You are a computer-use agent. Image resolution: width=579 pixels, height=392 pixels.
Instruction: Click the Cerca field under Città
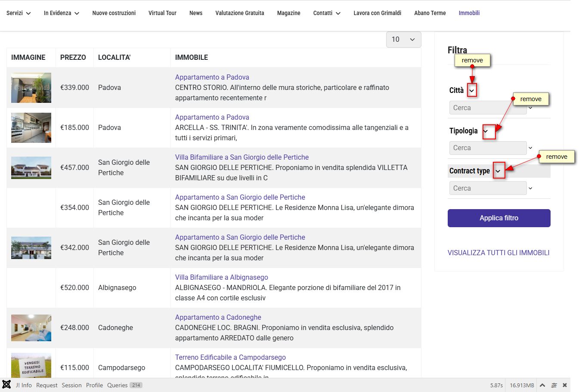pos(488,108)
